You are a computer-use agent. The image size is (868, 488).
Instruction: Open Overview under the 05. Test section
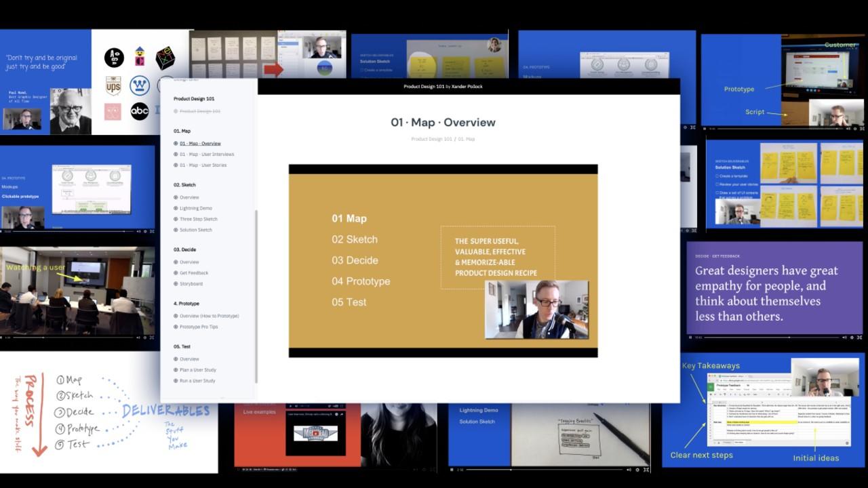[189, 359]
